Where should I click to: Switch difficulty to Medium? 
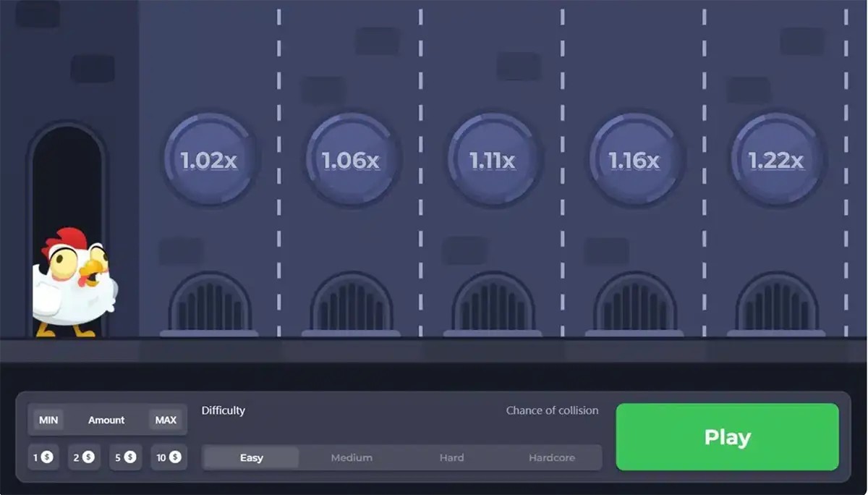coord(352,457)
